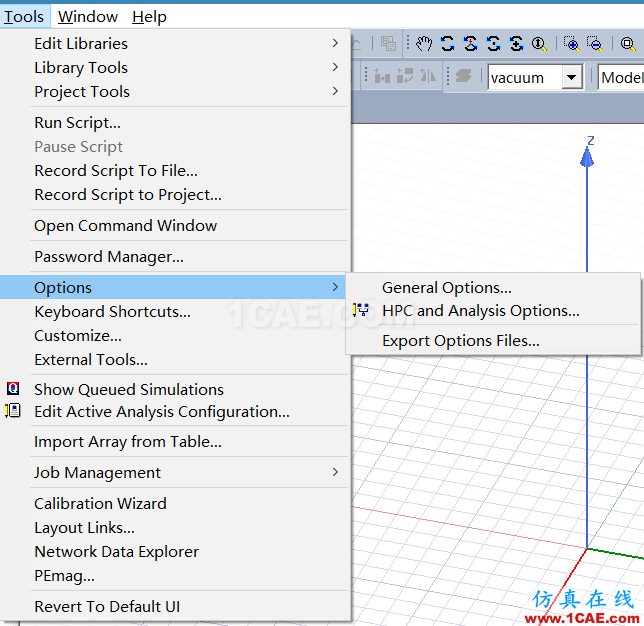
Task: Click the Edit Active Analysis Configuration icon
Action: click(x=13, y=410)
